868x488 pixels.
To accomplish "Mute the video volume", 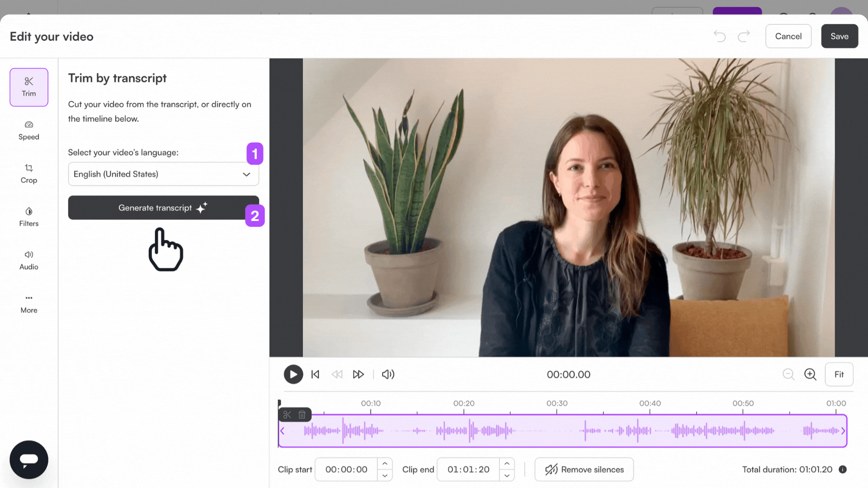I will tap(387, 374).
